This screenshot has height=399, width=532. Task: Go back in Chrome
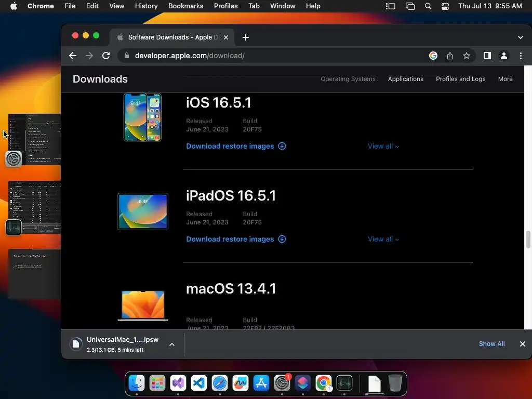[73, 56]
